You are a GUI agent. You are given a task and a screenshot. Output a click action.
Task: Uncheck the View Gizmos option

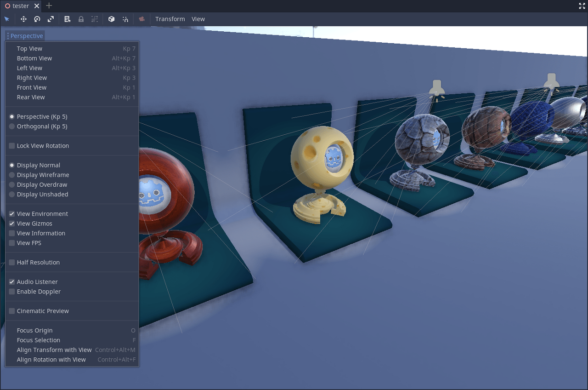(72, 224)
